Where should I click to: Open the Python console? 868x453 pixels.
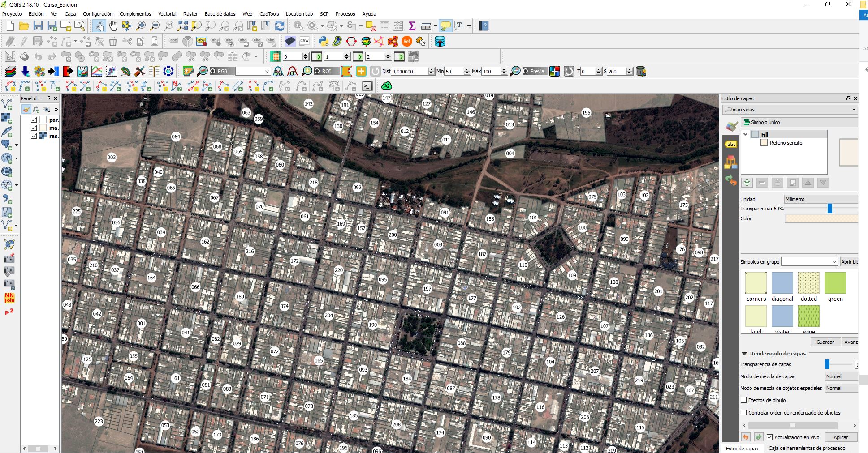[x=323, y=41]
